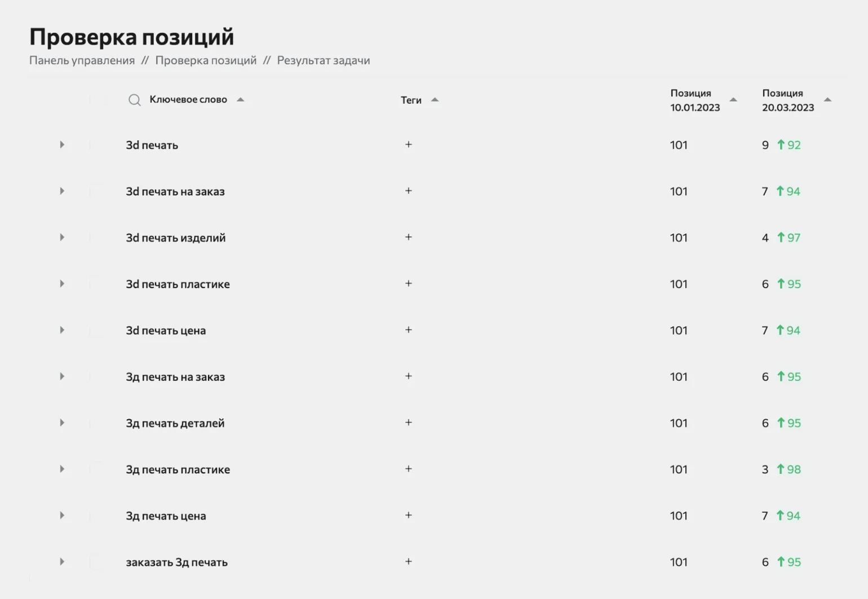
Task: Expand the '3d печать на заказ' row
Action: click(62, 191)
